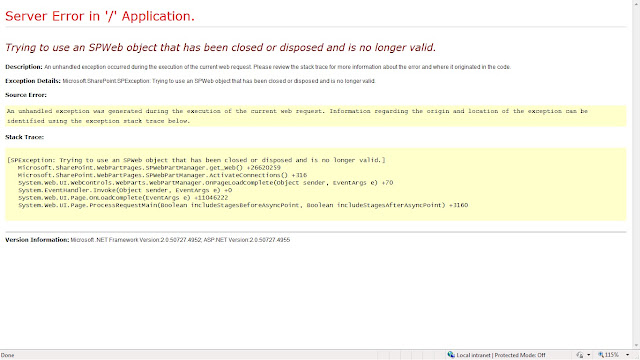Click the vertical scrollbar down arrow

point(636,345)
